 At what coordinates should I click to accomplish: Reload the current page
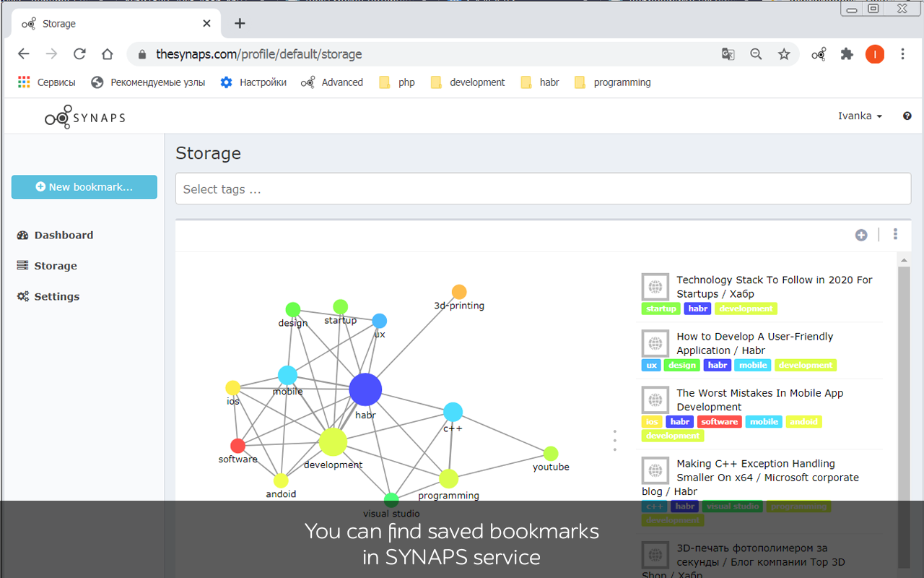click(79, 53)
